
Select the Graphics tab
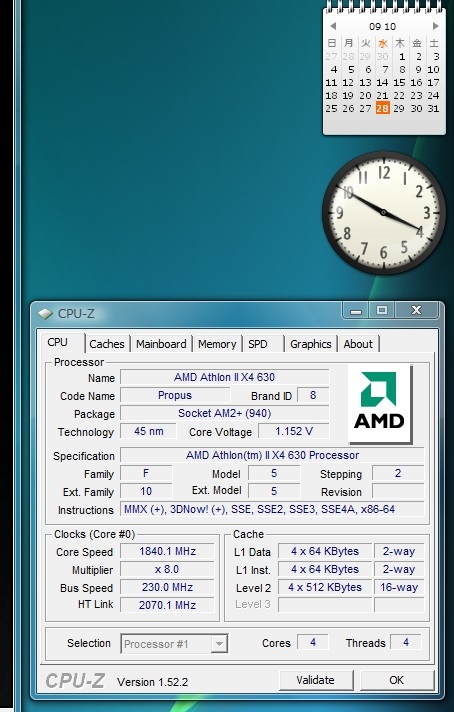click(311, 344)
